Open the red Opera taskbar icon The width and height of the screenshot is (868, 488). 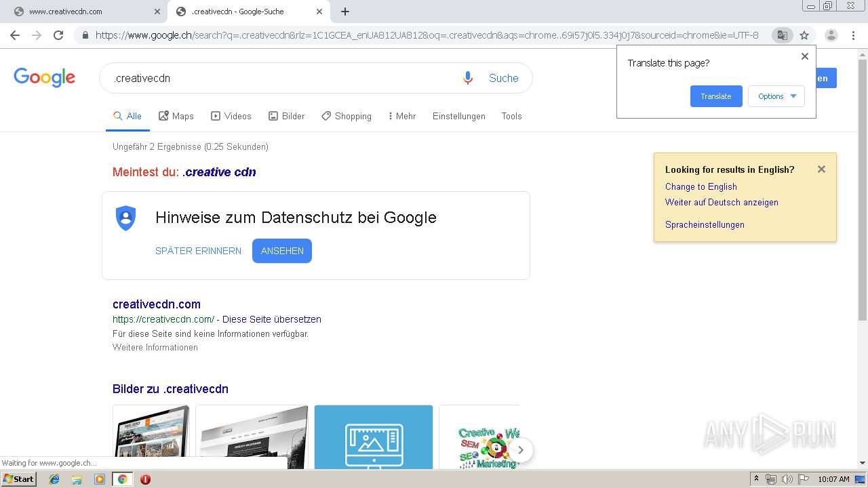click(145, 479)
